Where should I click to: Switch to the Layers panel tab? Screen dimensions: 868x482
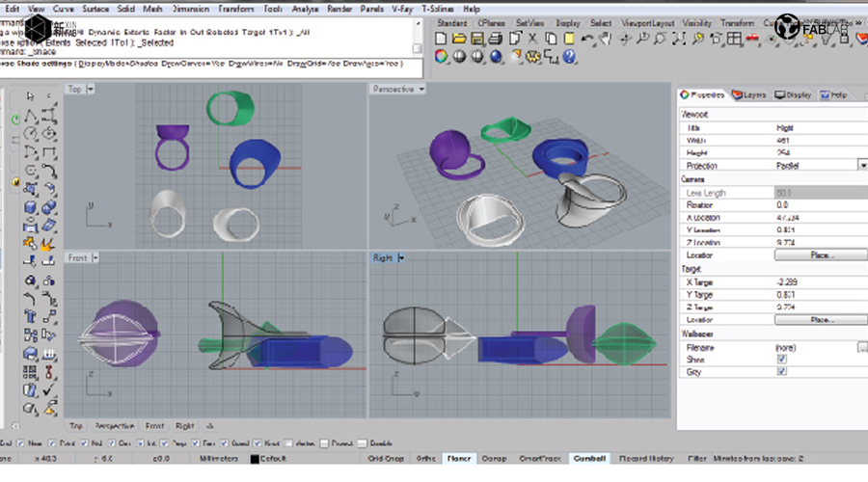coord(749,95)
